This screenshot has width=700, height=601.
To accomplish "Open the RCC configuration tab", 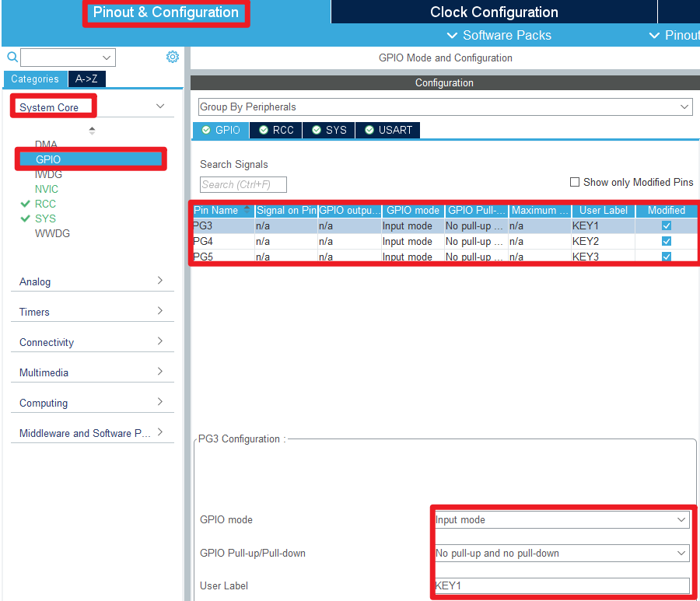I will point(277,130).
